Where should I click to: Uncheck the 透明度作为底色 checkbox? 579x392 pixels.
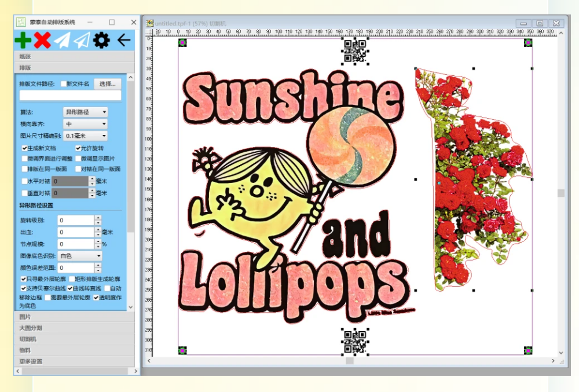(96, 298)
